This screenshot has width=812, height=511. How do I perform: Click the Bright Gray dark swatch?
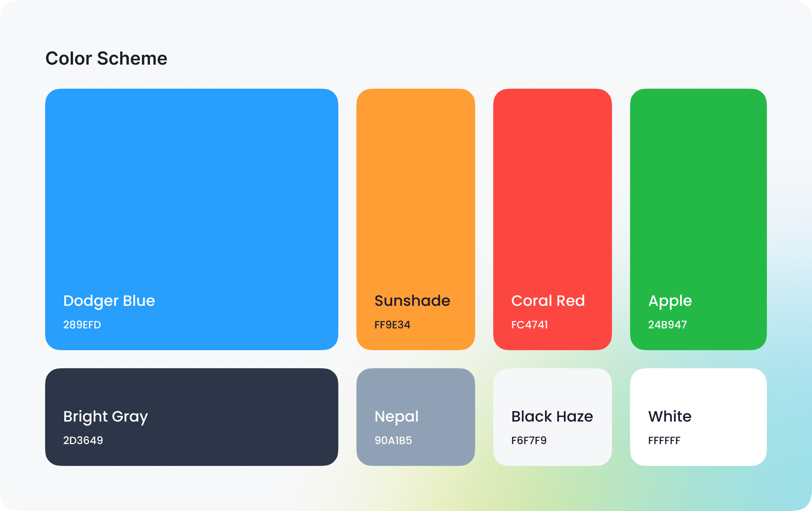[192, 417]
